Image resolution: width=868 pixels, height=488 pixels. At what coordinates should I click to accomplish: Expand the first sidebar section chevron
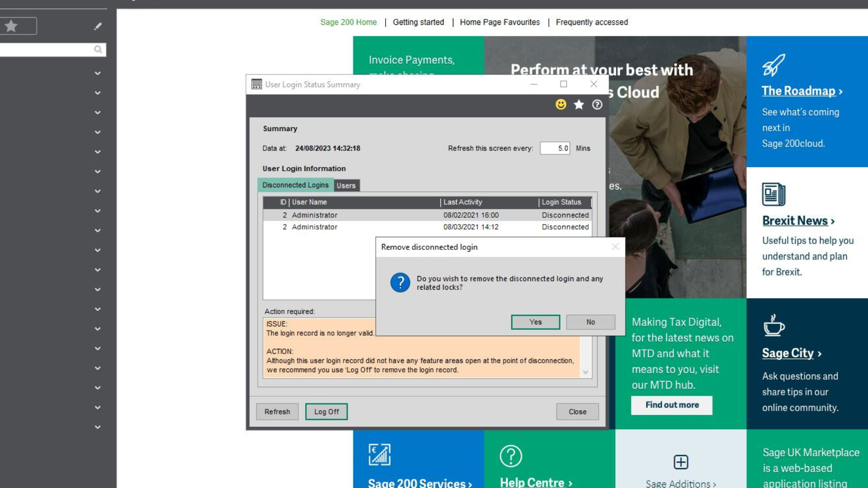[97, 73]
